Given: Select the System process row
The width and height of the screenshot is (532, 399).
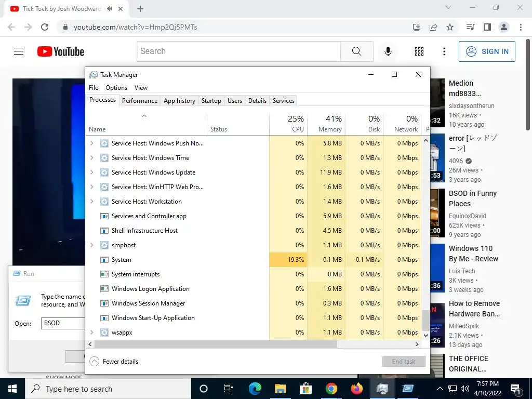Looking at the screenshot, I should 254,260.
